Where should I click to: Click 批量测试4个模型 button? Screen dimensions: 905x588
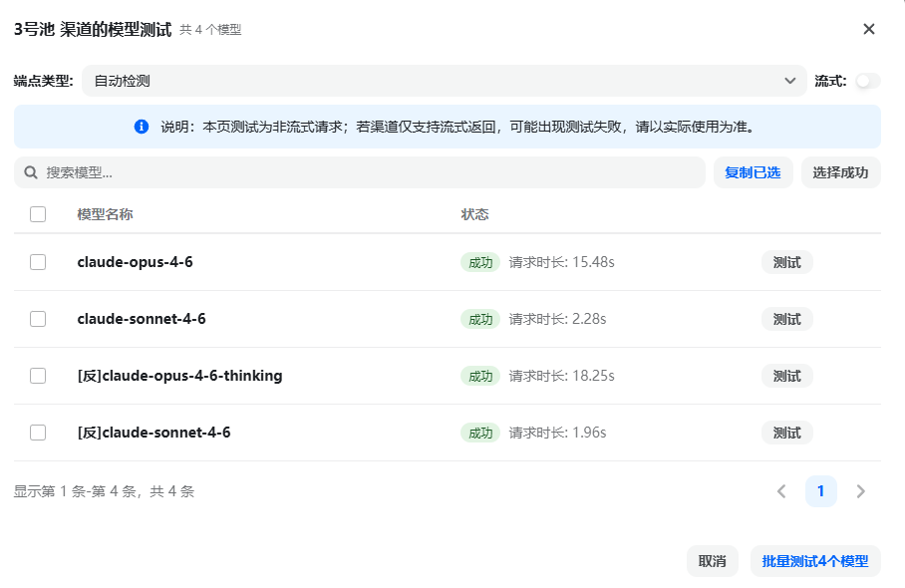pos(815,561)
